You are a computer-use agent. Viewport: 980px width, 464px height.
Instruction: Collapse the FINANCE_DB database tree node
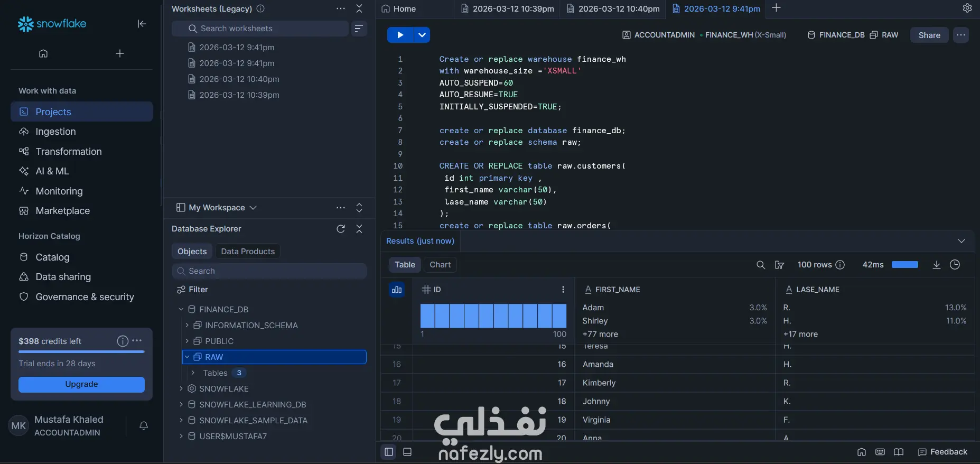click(181, 309)
